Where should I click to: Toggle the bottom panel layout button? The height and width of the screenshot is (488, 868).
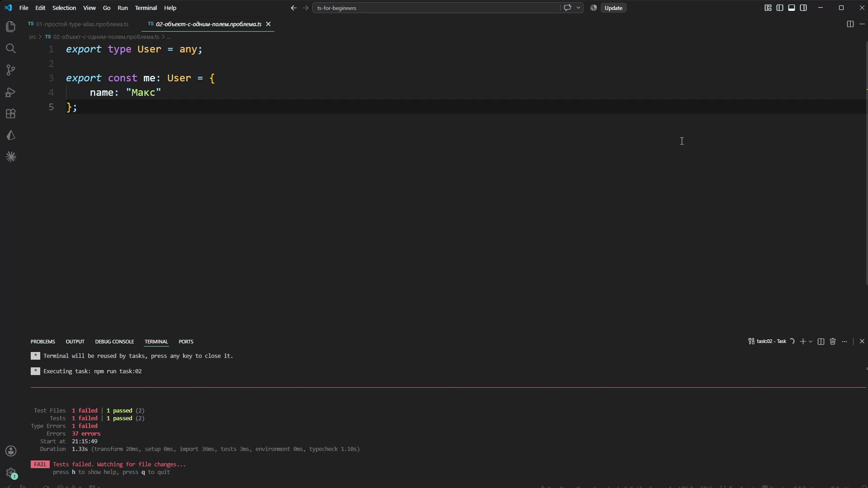(792, 8)
